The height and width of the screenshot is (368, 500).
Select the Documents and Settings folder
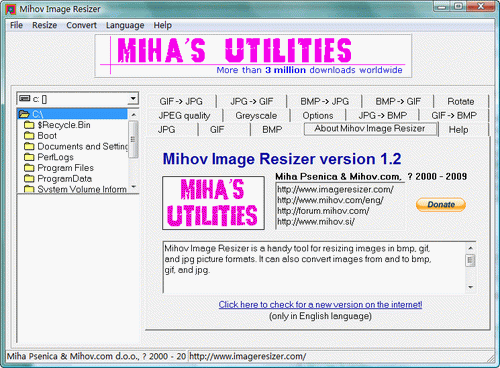tap(82, 146)
